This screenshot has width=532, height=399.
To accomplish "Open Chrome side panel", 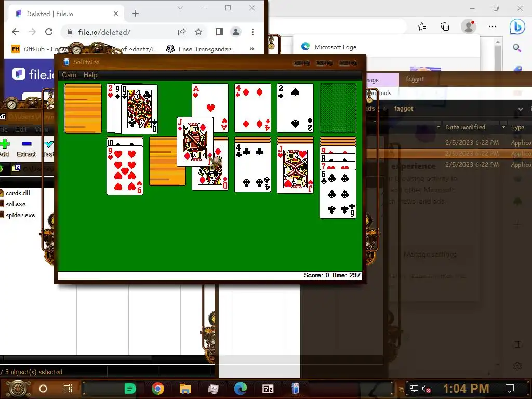I will [x=219, y=32].
